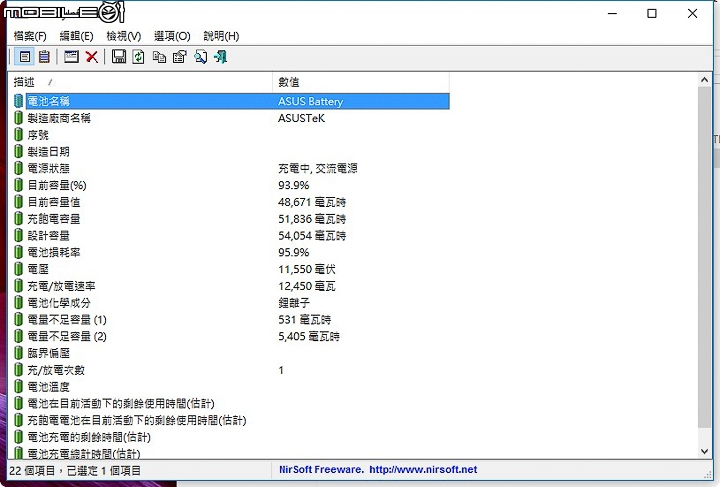This screenshot has height=487, width=720.
Task: Click the ASUS Battery value cell
Action: pos(310,101)
